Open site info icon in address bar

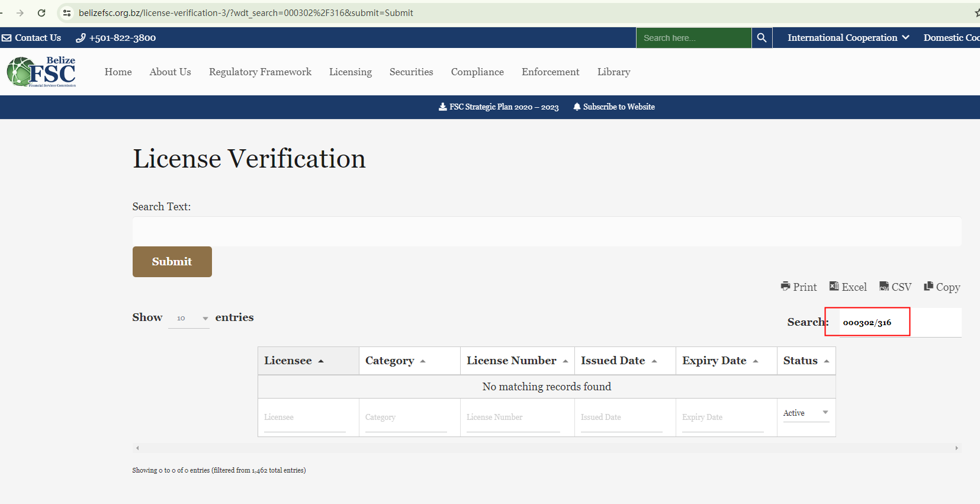[x=67, y=13]
